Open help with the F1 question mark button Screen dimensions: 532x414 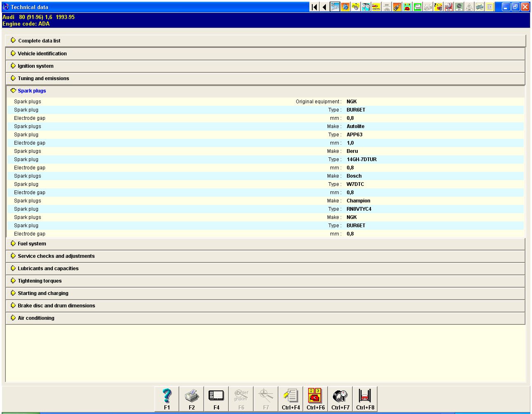[x=167, y=399]
